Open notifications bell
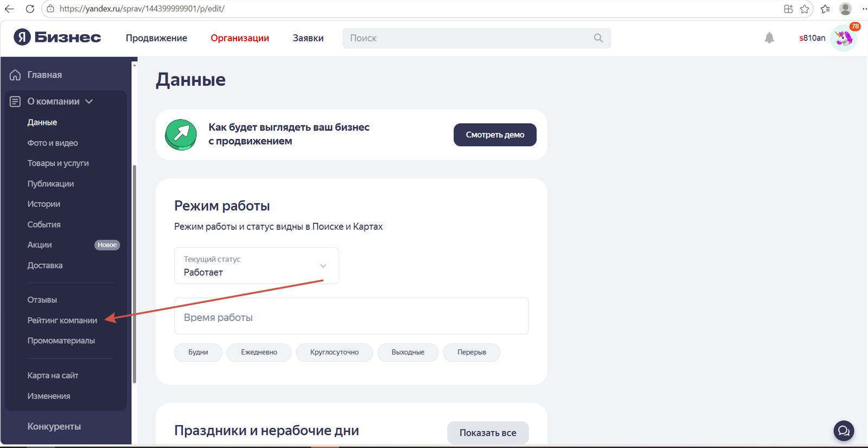 [769, 37]
